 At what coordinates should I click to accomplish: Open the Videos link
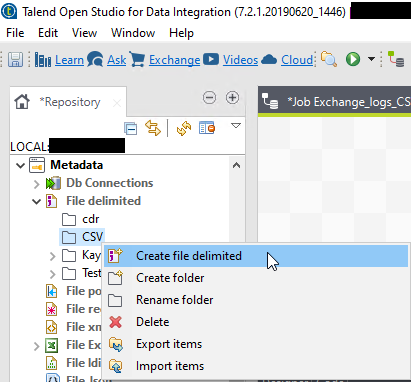point(240,60)
